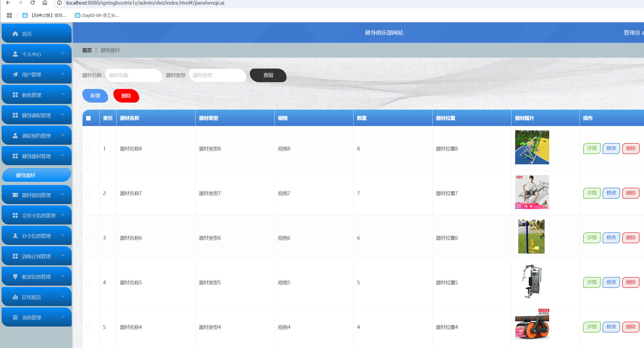Open the 教室信息管理 menu
This screenshot has width=644, height=348.
point(37,276)
